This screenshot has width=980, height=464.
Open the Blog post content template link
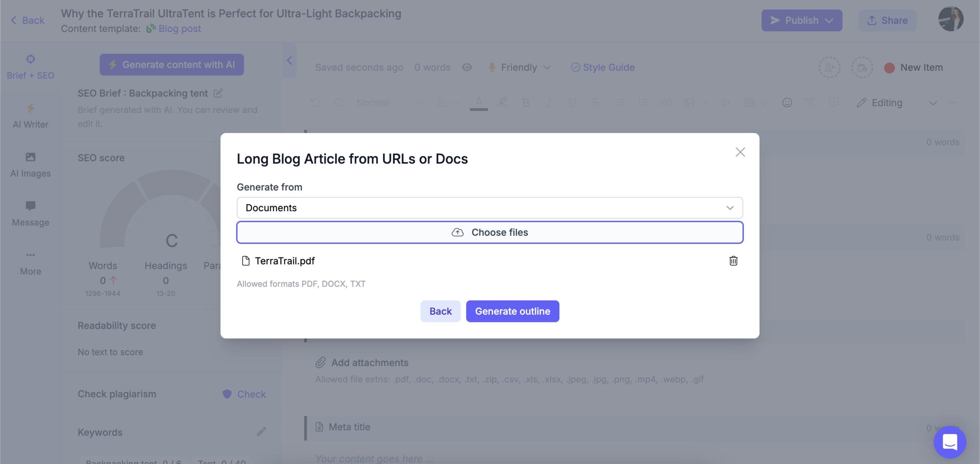coord(180,29)
